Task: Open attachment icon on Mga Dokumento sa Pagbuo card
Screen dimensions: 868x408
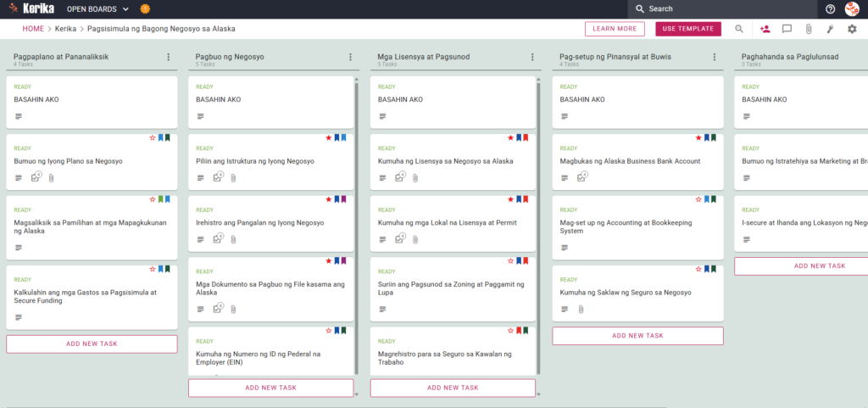Action: pyautogui.click(x=233, y=309)
